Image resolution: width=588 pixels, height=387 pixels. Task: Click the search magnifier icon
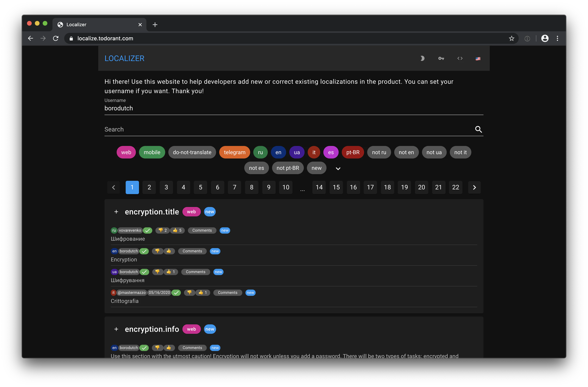[x=478, y=129]
